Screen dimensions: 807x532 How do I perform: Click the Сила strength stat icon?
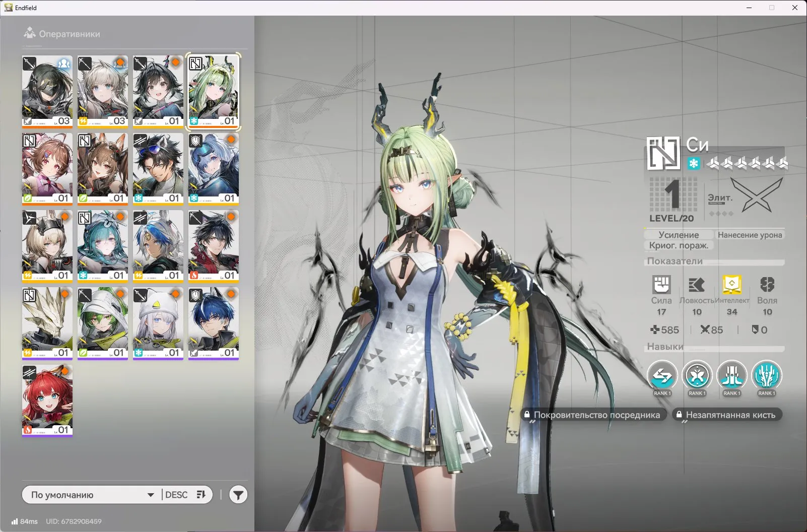(x=661, y=285)
